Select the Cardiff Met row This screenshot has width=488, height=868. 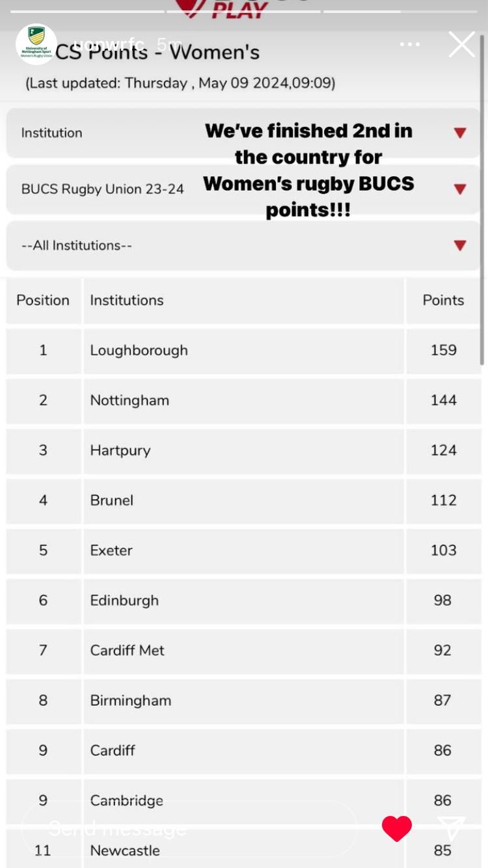click(243, 650)
